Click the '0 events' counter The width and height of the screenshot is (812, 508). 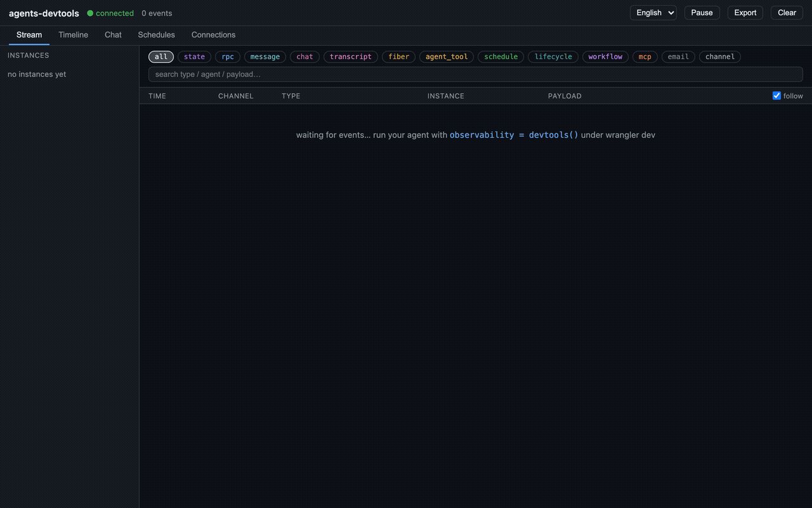(157, 13)
